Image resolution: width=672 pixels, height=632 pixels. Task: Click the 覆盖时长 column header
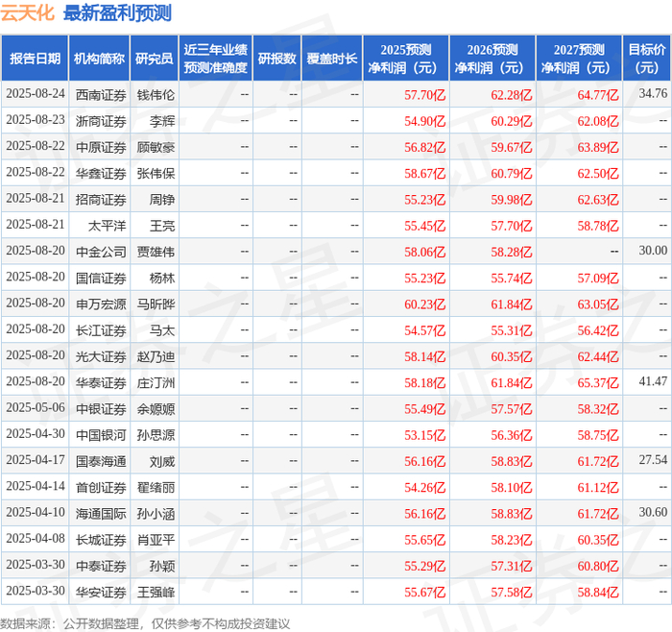click(332, 59)
